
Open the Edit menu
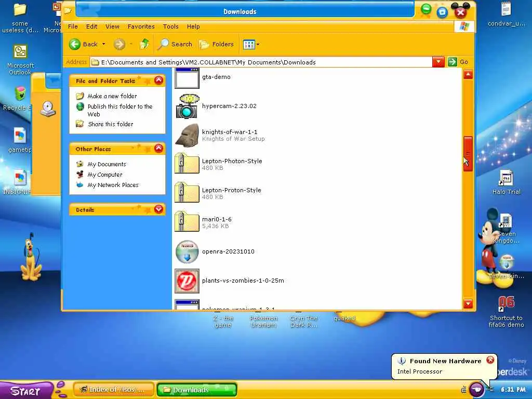pos(91,26)
